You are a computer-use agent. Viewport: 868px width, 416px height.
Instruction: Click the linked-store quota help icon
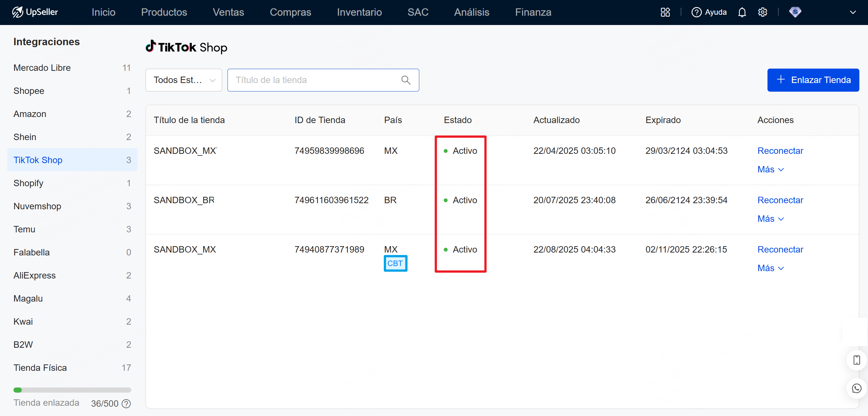click(126, 404)
